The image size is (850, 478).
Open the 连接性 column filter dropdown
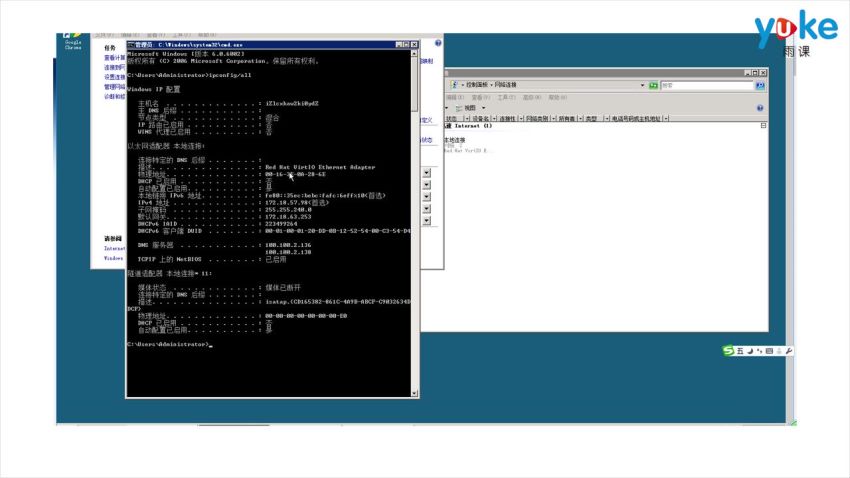[x=521, y=118]
